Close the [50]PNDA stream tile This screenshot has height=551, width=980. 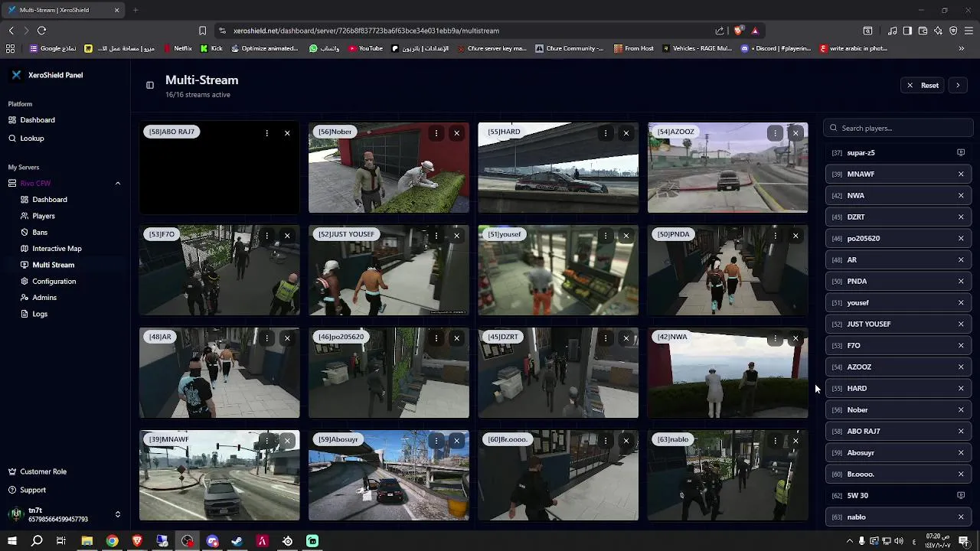[795, 236]
